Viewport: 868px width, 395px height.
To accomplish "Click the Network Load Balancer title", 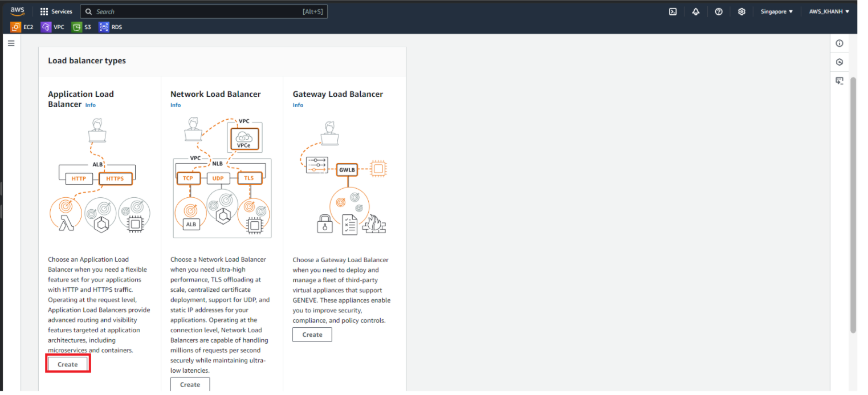I will pyautogui.click(x=215, y=94).
